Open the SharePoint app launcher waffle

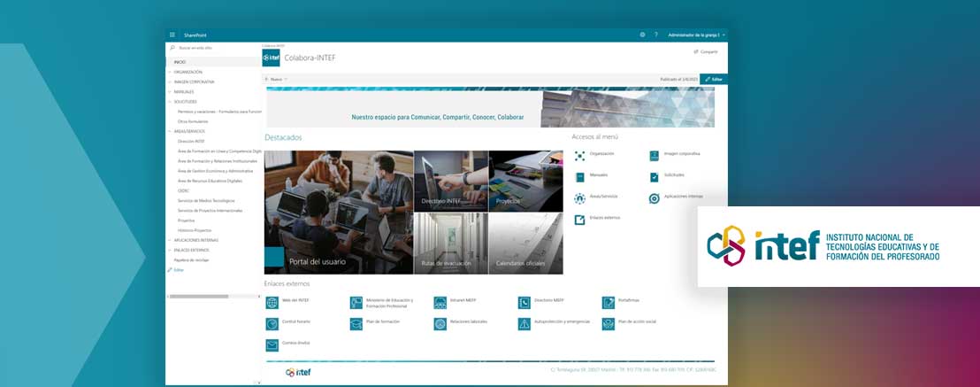tap(172, 35)
